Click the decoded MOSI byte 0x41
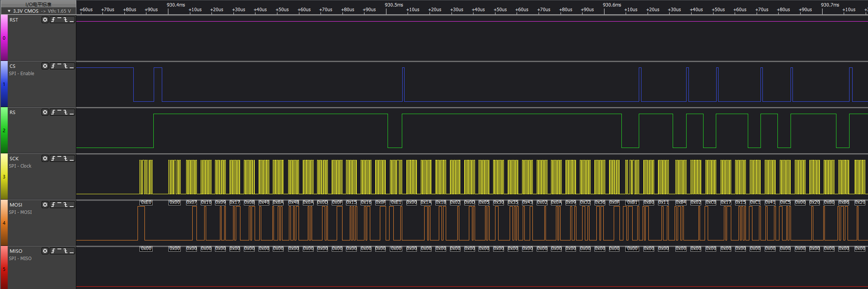 (770, 202)
